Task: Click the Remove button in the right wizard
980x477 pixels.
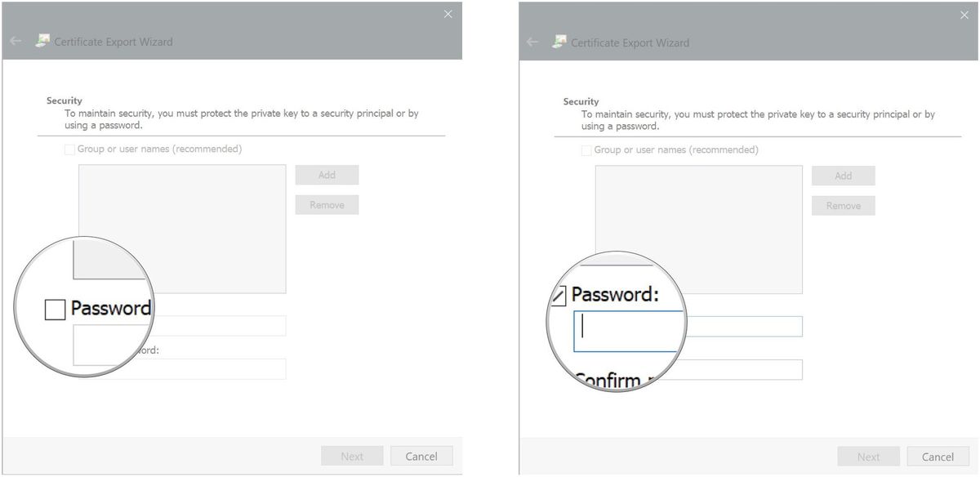Action: coord(844,205)
